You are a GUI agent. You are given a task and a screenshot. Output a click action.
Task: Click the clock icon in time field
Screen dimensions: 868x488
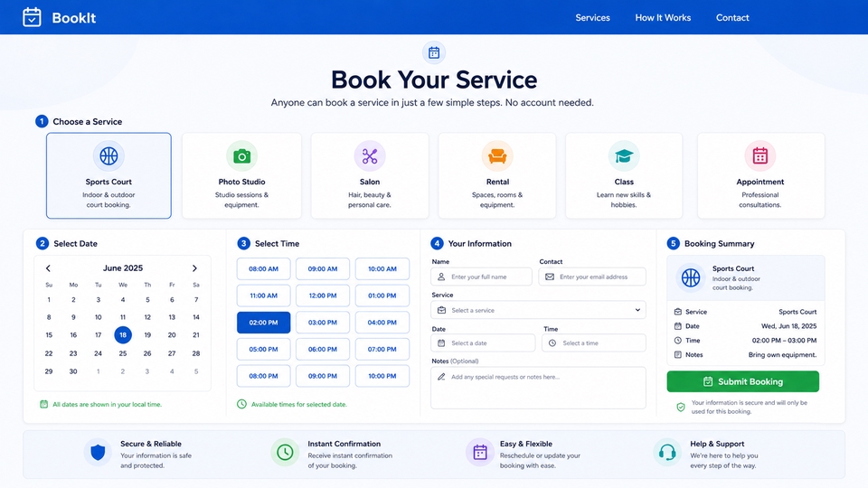click(552, 343)
